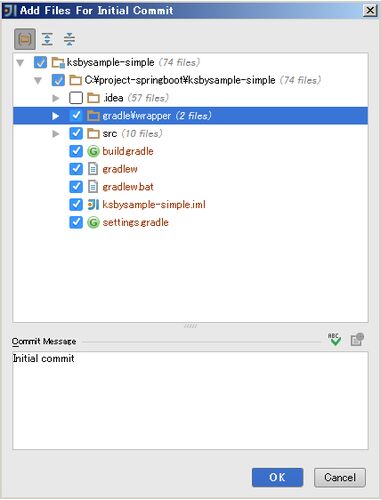This screenshot has height=500, width=381.
Task: Toggle the group by directory toolbar icon
Action: (x=25, y=39)
